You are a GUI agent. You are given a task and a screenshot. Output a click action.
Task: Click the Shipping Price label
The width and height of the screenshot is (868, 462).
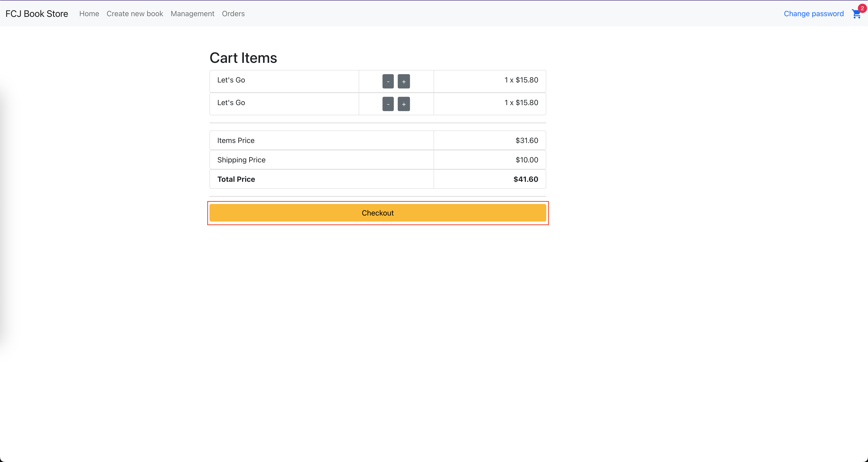click(x=241, y=160)
